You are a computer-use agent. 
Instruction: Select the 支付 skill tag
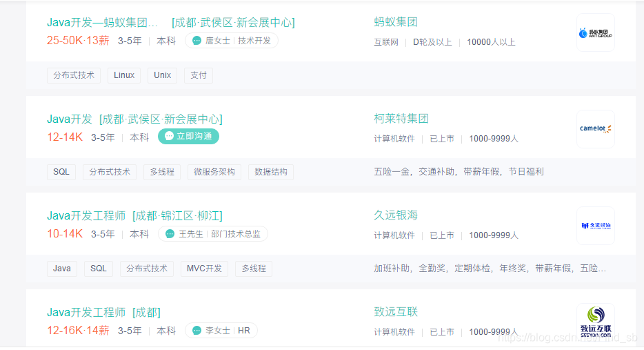point(199,75)
